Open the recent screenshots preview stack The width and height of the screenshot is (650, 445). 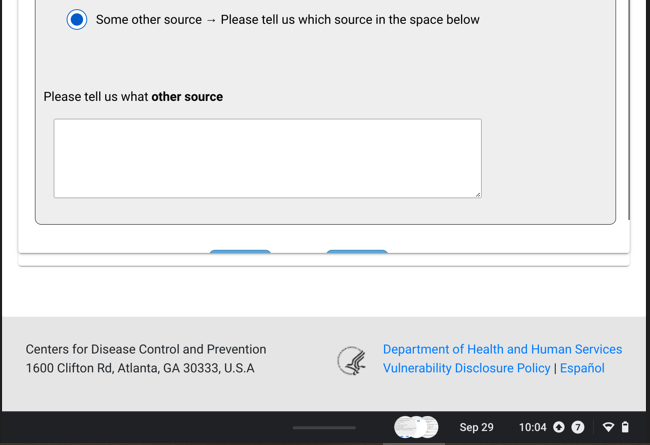click(416, 427)
